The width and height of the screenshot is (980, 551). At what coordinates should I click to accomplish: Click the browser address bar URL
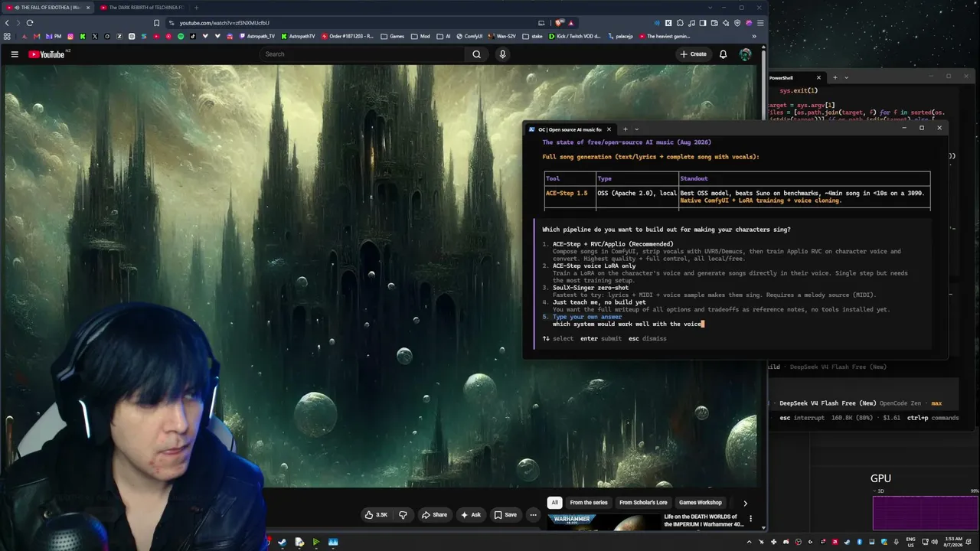(x=224, y=23)
